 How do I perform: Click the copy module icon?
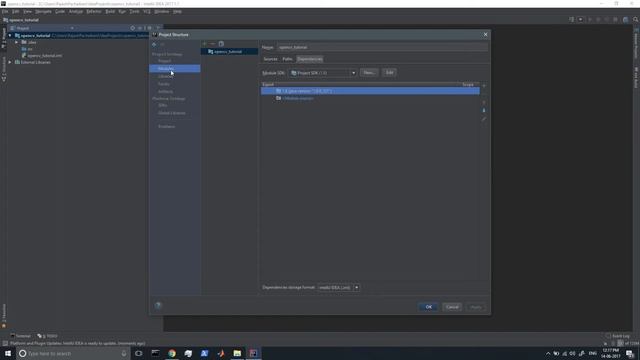[221, 44]
